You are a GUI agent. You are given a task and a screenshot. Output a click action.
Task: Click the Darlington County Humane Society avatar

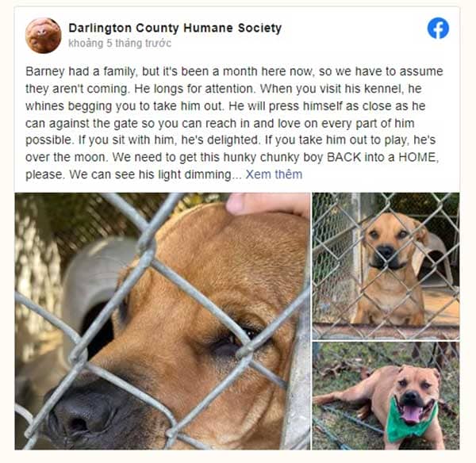44,36
